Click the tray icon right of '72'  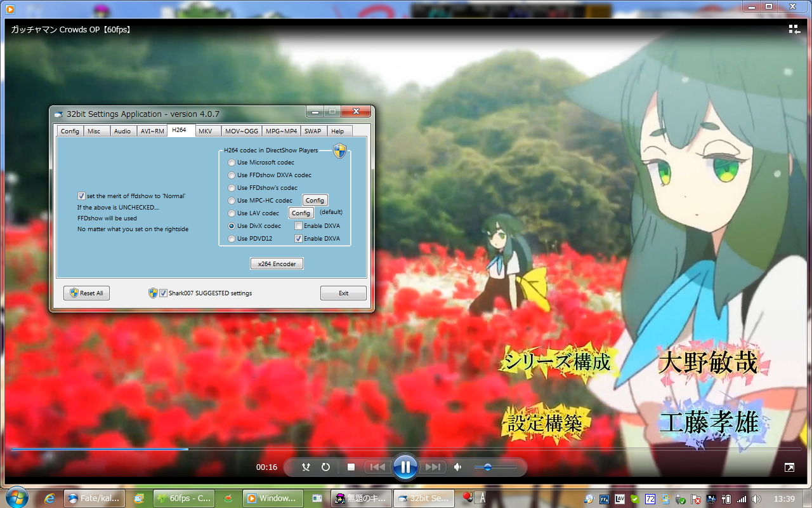coord(665,498)
